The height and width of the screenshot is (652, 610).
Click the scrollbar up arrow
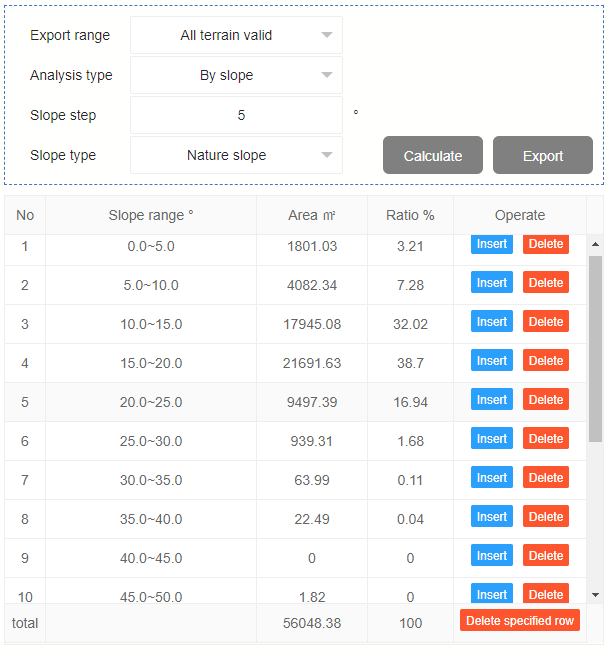[595, 244]
